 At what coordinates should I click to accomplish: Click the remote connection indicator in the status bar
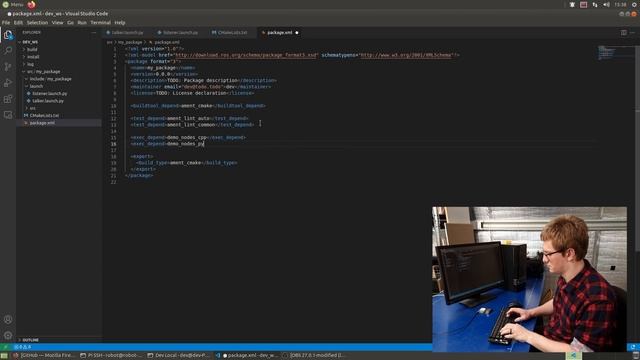(5, 347)
